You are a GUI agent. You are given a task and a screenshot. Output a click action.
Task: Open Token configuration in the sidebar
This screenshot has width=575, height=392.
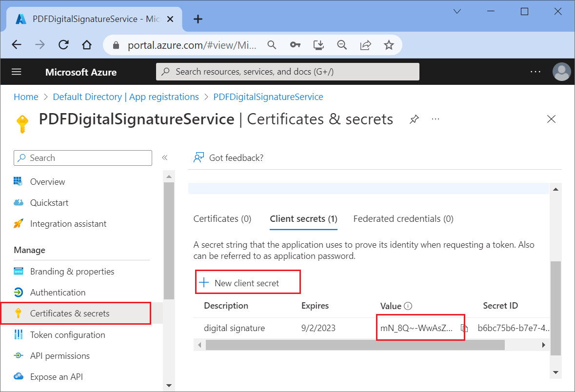(x=68, y=335)
